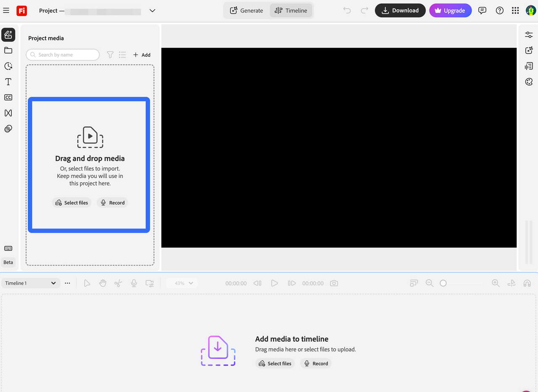Click the microphone voiceover tool
The image size is (538, 392).
(x=134, y=283)
